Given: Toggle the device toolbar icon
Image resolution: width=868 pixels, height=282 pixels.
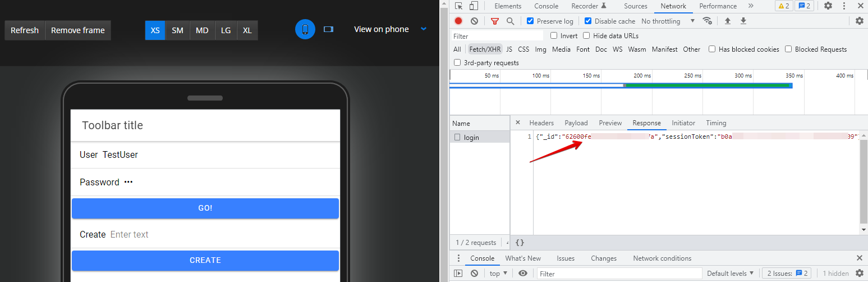Looking at the screenshot, I should (474, 6).
